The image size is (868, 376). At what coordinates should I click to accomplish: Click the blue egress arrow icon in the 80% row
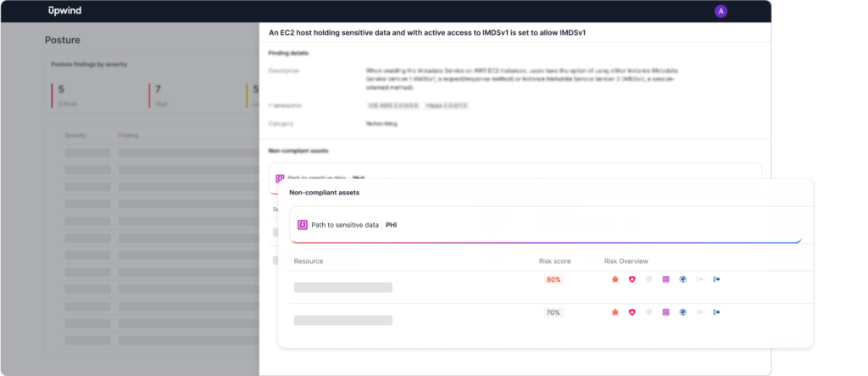(x=717, y=279)
